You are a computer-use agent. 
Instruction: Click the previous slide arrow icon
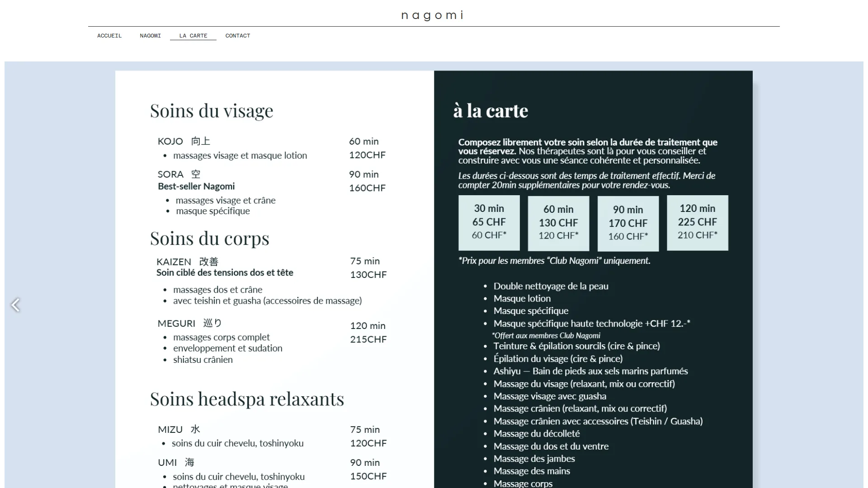tap(15, 305)
